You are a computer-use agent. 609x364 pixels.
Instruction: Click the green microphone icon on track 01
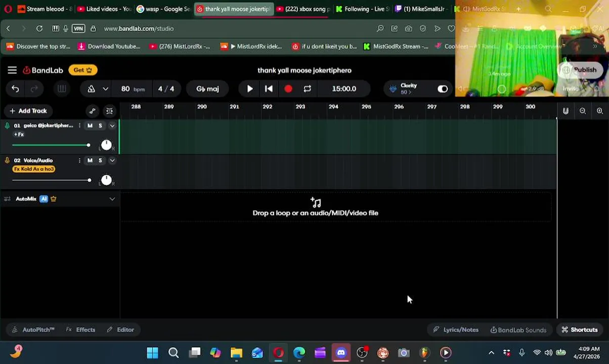point(7,125)
